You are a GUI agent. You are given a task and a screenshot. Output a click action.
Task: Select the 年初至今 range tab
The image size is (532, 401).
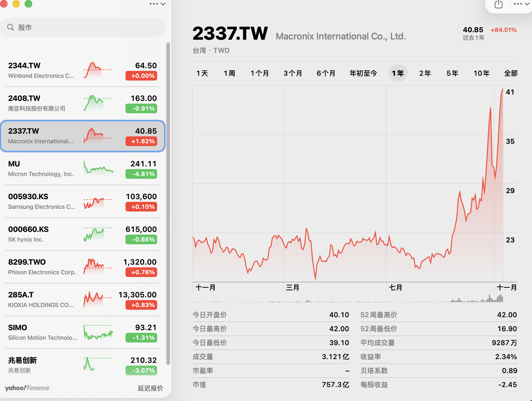pos(363,73)
